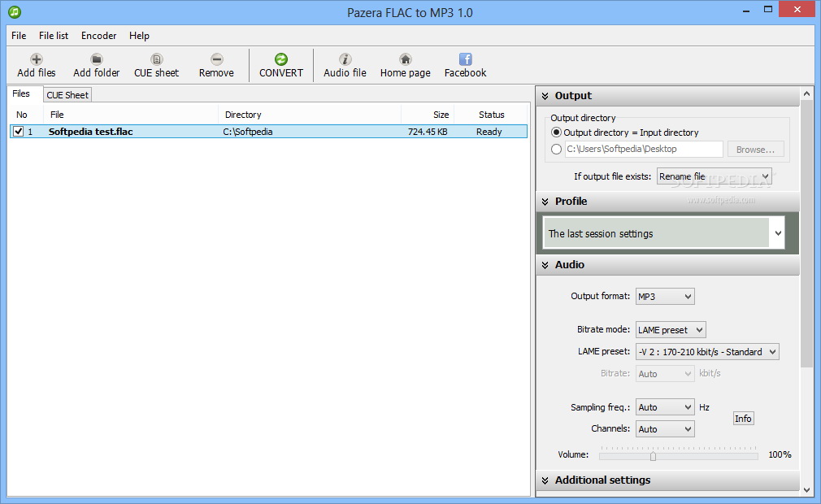The width and height of the screenshot is (821, 504).
Task: Sort by the Status column header
Action: click(x=491, y=115)
